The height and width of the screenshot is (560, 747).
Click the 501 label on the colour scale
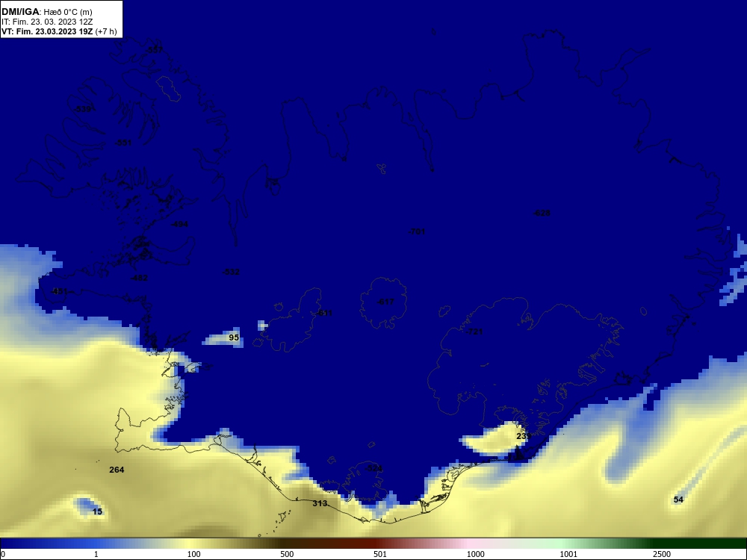[380, 554]
